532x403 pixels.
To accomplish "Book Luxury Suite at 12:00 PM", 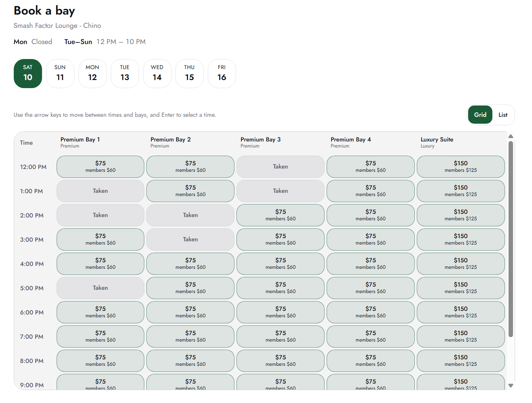I will coord(461,167).
